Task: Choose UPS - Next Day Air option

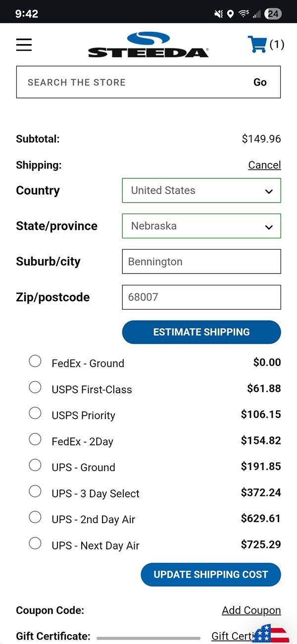Action: tap(35, 543)
